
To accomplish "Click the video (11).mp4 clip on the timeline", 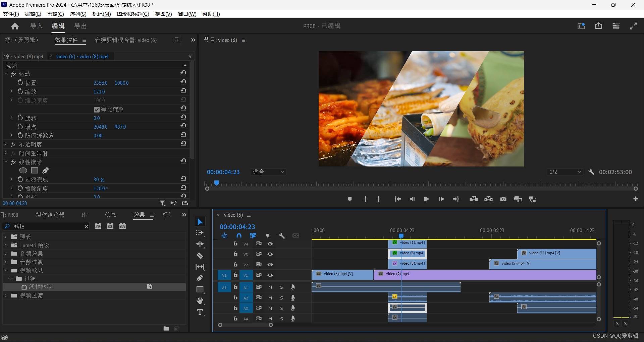I will (557, 253).
